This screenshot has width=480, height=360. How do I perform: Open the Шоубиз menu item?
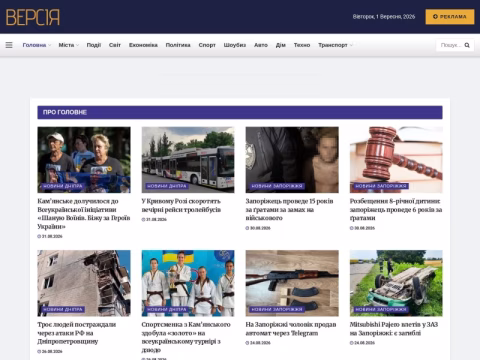[x=235, y=45]
